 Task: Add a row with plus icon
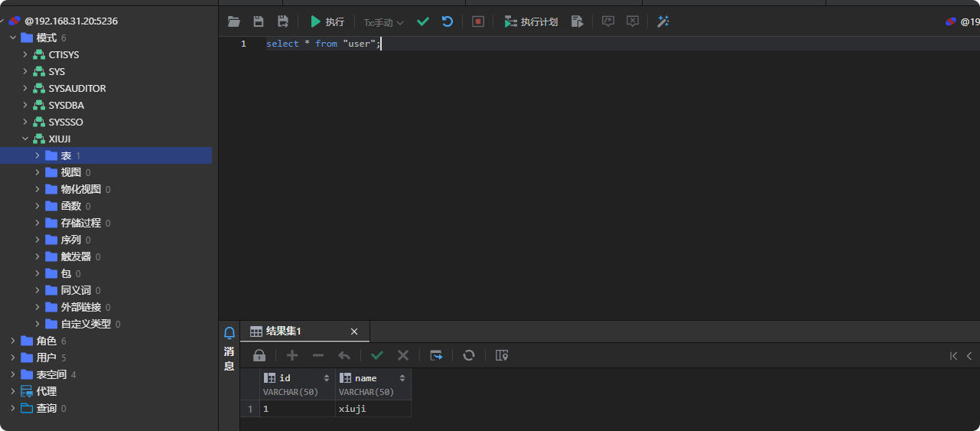click(x=291, y=355)
